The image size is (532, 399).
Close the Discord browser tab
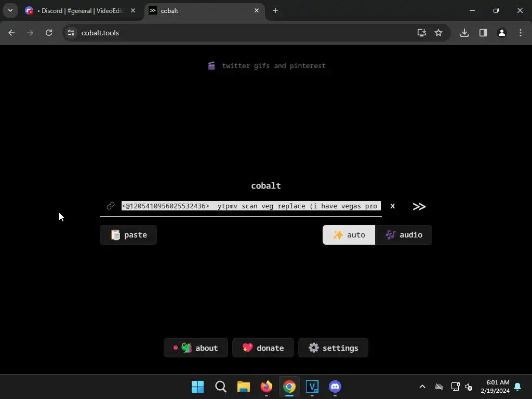tap(133, 10)
